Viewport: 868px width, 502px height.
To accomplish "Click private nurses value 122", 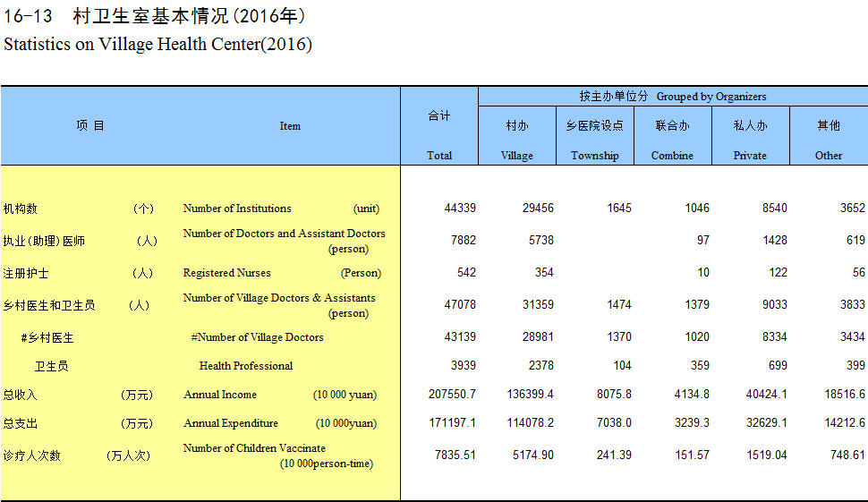I will (x=778, y=272).
